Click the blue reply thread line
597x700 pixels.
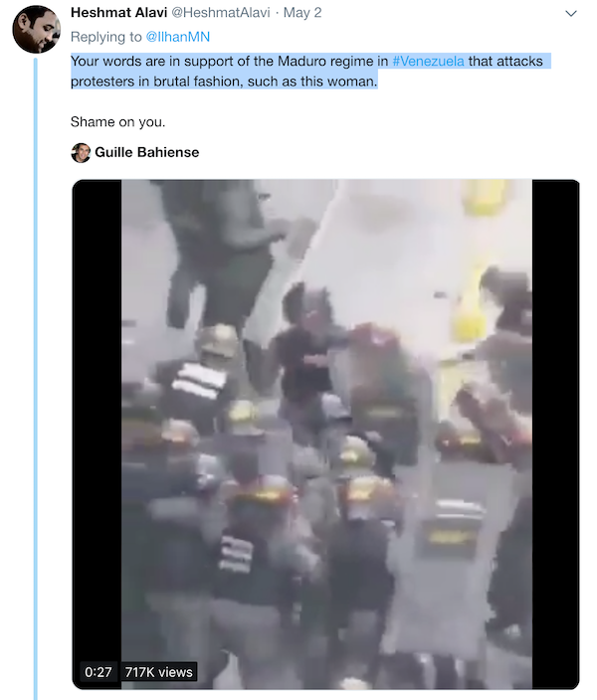36,379
